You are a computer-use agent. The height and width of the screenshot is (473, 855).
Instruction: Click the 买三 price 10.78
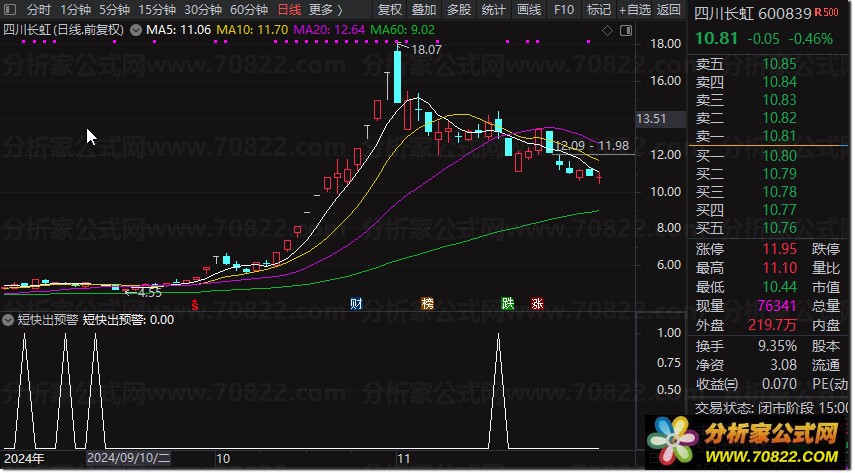[x=779, y=192]
